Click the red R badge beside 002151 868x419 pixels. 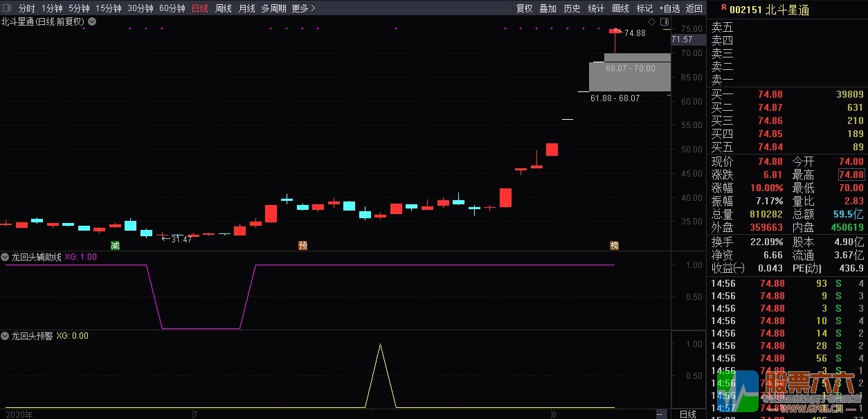point(724,8)
